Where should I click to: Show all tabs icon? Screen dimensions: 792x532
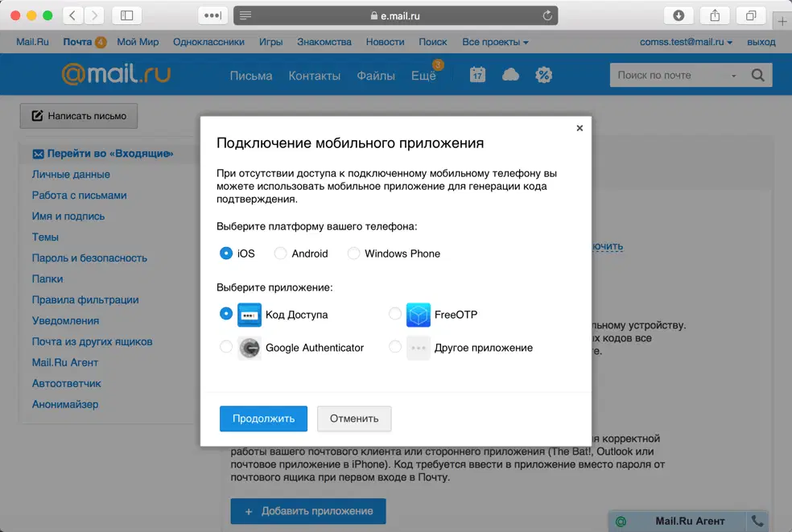[x=751, y=15]
